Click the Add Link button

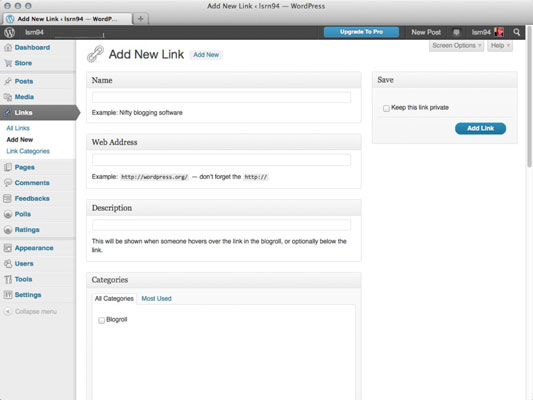(x=480, y=128)
